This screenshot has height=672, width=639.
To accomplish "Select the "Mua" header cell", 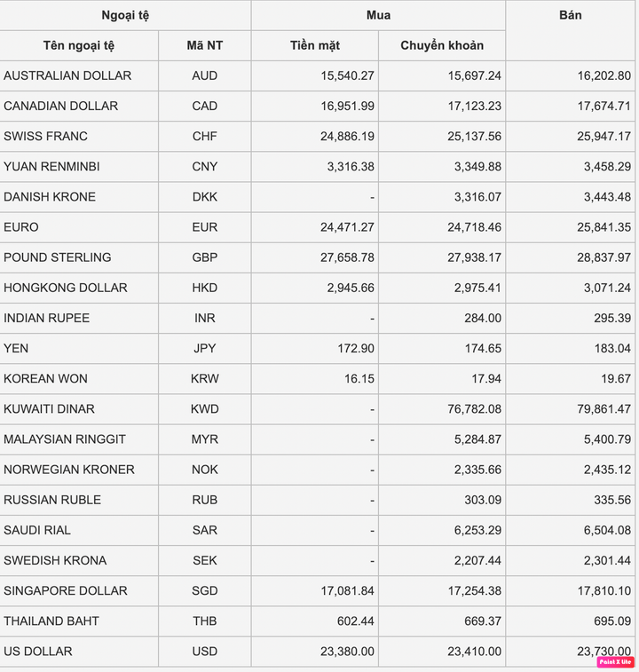I will click(x=378, y=15).
